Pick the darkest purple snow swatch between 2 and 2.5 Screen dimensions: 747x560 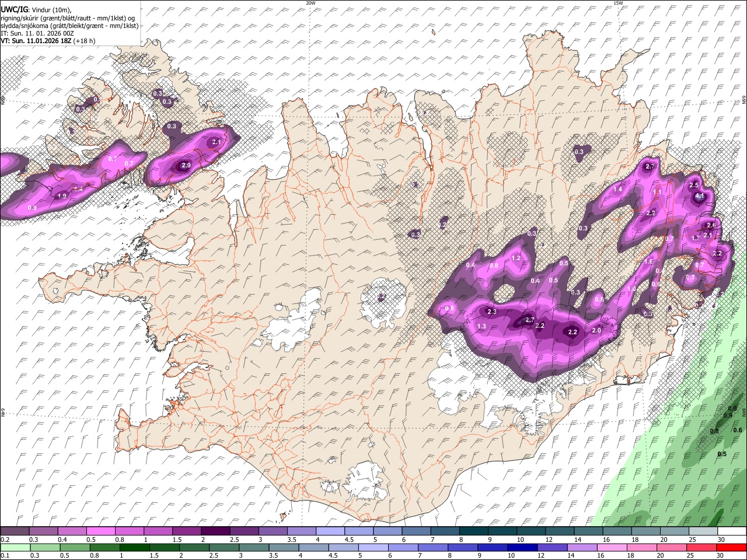[x=215, y=531]
